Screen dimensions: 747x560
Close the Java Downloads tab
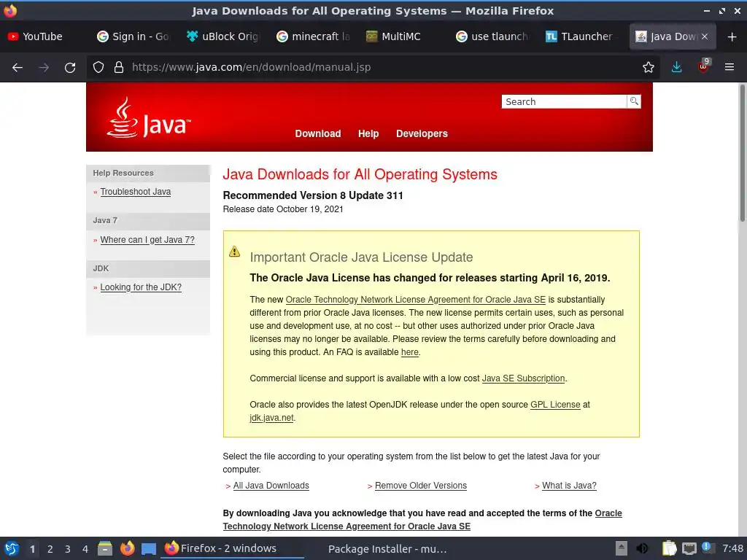pos(705,36)
